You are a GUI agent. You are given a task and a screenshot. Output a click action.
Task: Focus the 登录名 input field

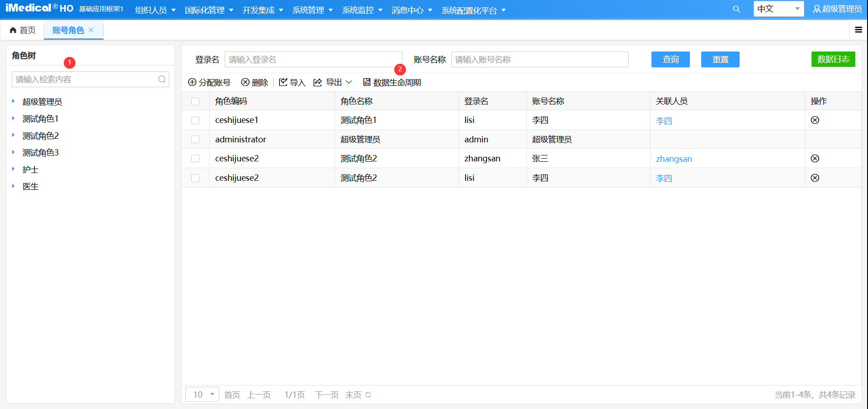pos(313,59)
